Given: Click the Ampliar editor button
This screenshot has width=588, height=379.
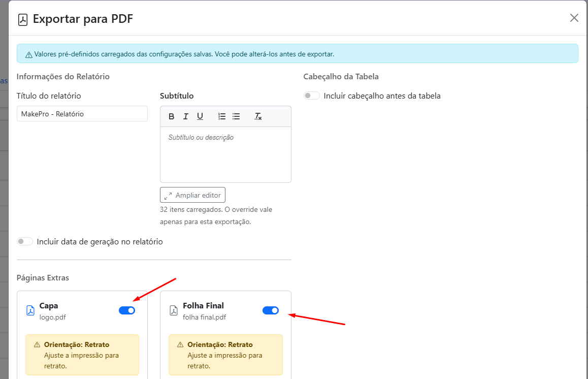Looking at the screenshot, I should click(x=192, y=195).
